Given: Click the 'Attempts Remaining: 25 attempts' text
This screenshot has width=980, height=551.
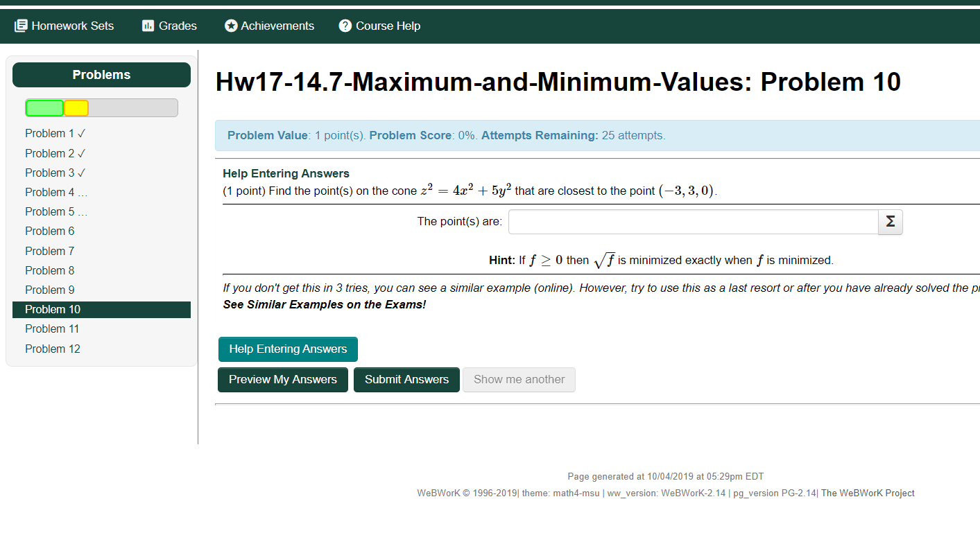Looking at the screenshot, I should tap(574, 135).
